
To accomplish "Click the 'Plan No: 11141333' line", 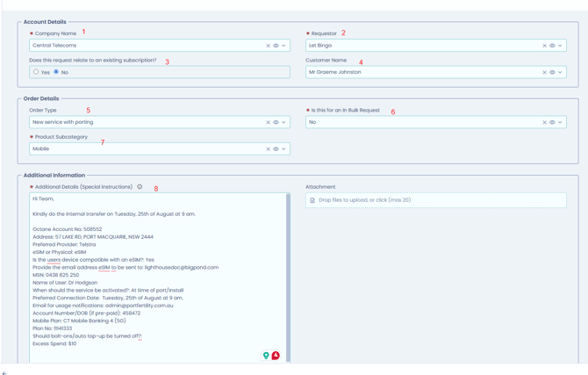I will click(52, 328).
